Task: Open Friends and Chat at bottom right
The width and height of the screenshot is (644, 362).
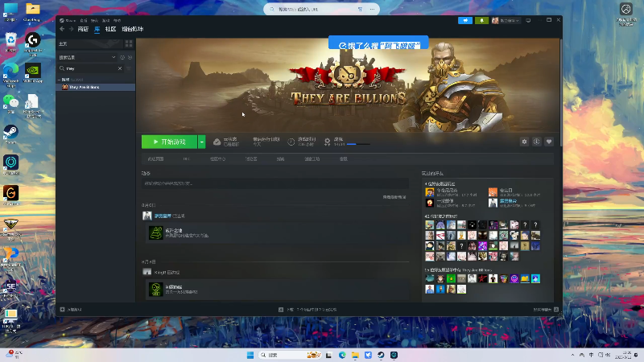Action: click(546, 310)
